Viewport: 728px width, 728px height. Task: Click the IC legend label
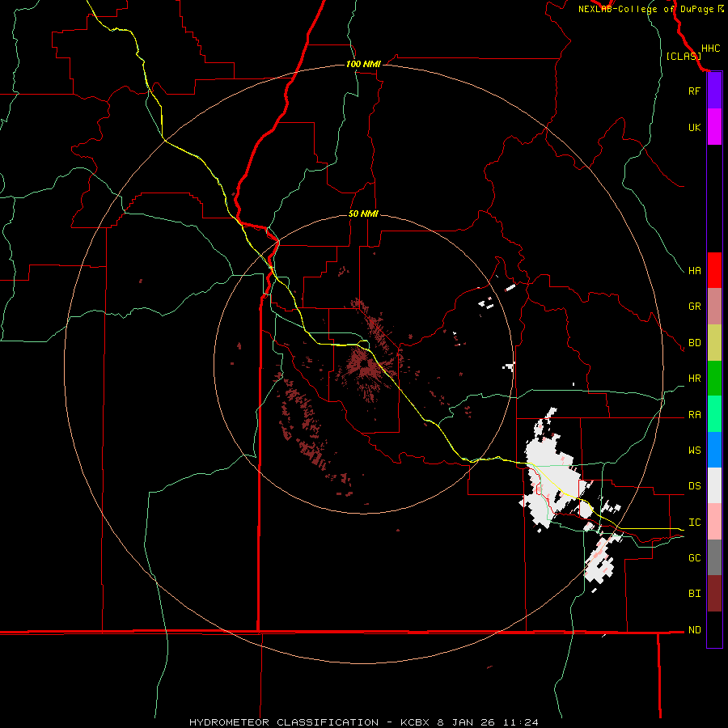point(694,523)
